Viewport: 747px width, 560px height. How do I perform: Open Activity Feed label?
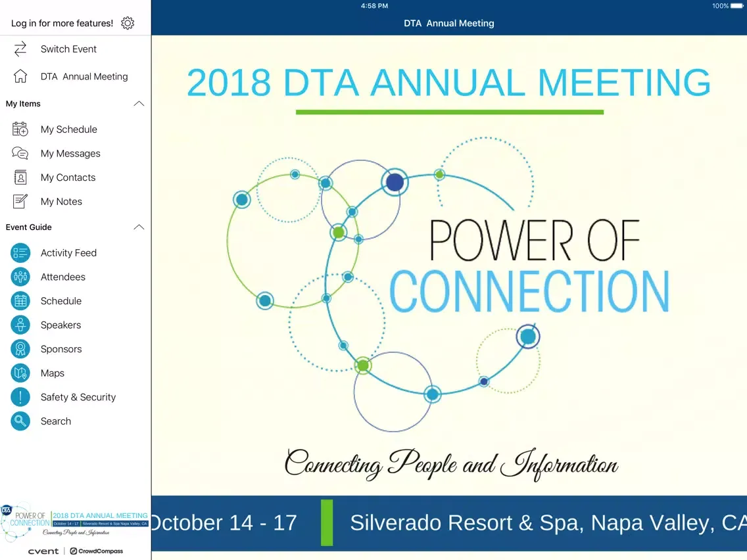68,253
